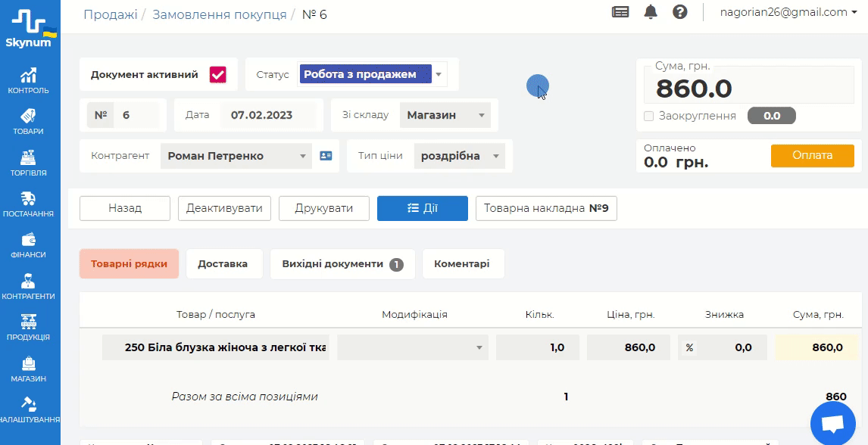The height and width of the screenshot is (445, 868).
Task: Open the Тип ціни dropdown
Action: tap(459, 156)
